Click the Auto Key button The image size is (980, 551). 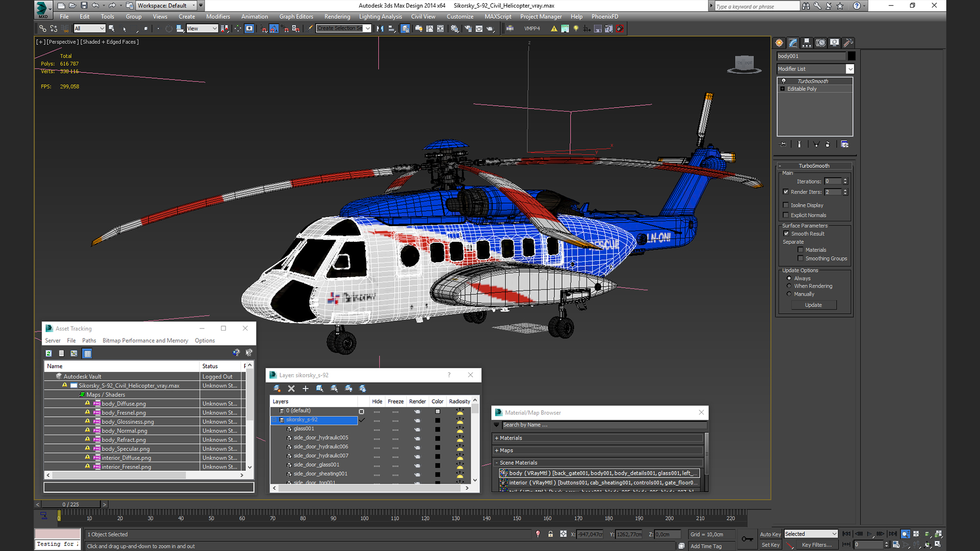(770, 534)
